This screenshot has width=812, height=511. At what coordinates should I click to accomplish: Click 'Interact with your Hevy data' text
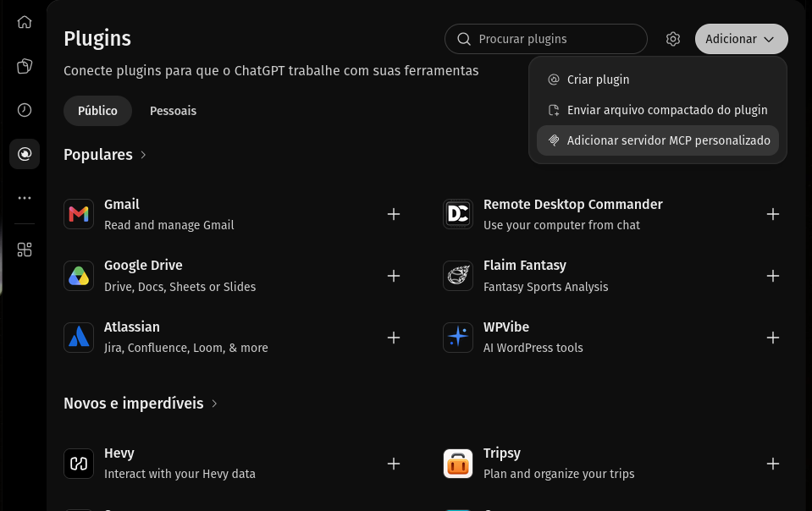[180, 474]
